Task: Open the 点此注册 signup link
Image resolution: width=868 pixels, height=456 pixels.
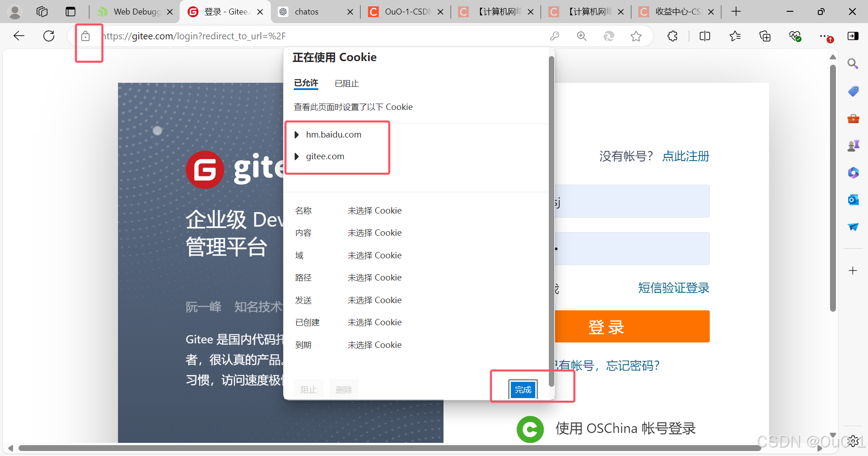Action: (x=685, y=157)
